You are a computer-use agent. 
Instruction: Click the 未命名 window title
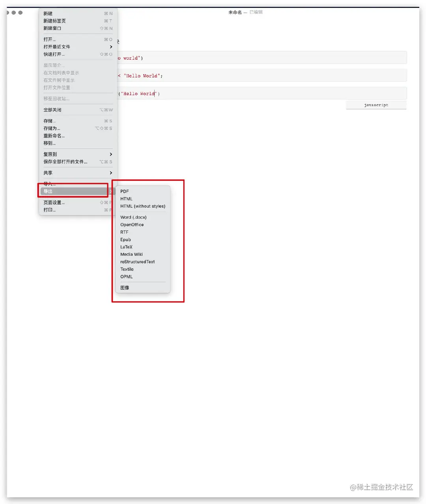[235, 13]
